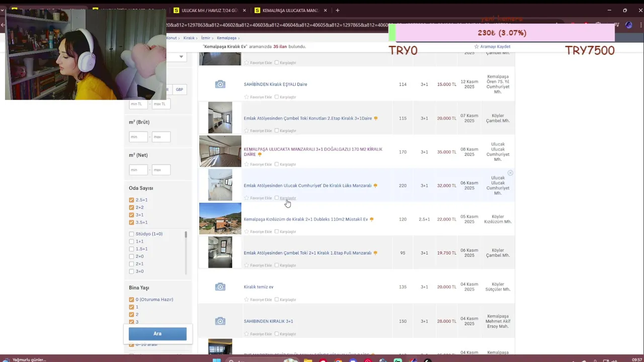This screenshot has height=362, width=644.
Task: Click the favorite star for the Çambel Toki 1.Etap listing
Action: (247, 265)
